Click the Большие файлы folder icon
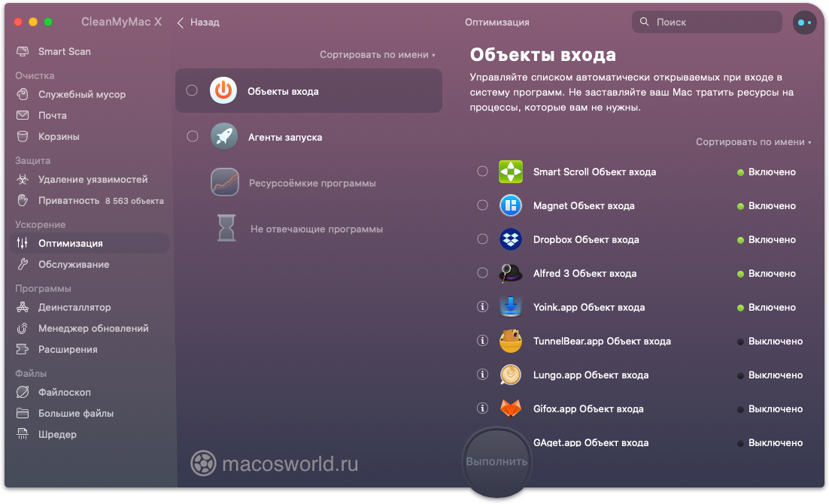The height and width of the screenshot is (504, 829). tap(23, 413)
